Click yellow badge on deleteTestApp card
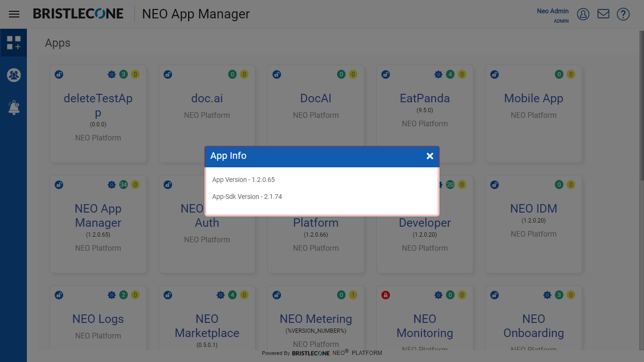Viewport: 644px width, 362px height. [x=135, y=74]
